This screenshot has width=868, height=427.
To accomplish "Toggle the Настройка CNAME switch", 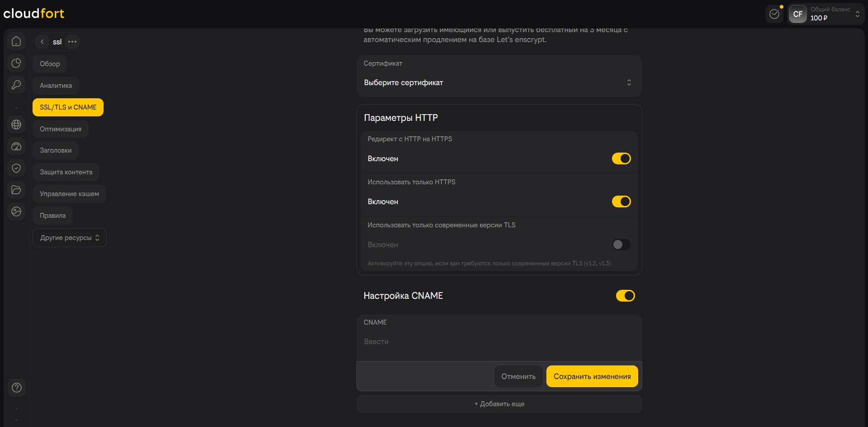I will pyautogui.click(x=625, y=296).
